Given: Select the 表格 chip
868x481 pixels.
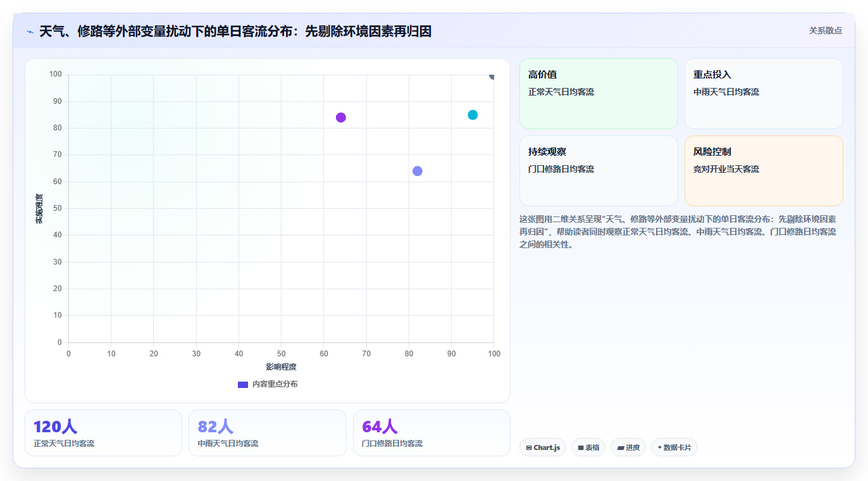Looking at the screenshot, I should [588, 447].
